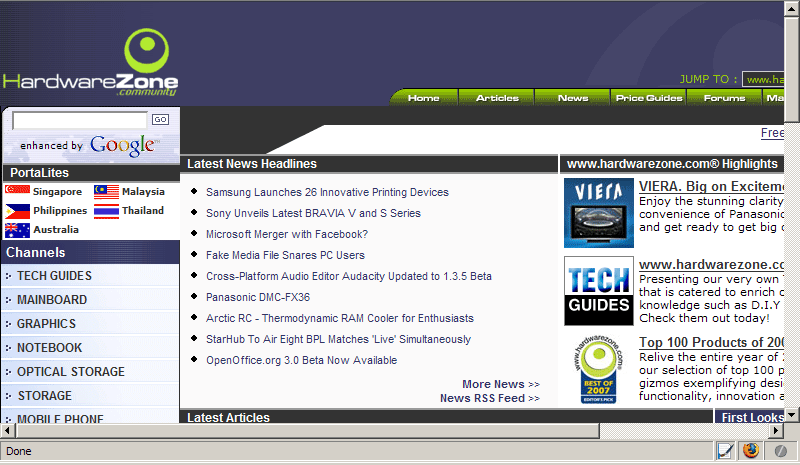Focus the Google search input field
Image resolution: width=800 pixels, height=465 pixels.
[80, 120]
